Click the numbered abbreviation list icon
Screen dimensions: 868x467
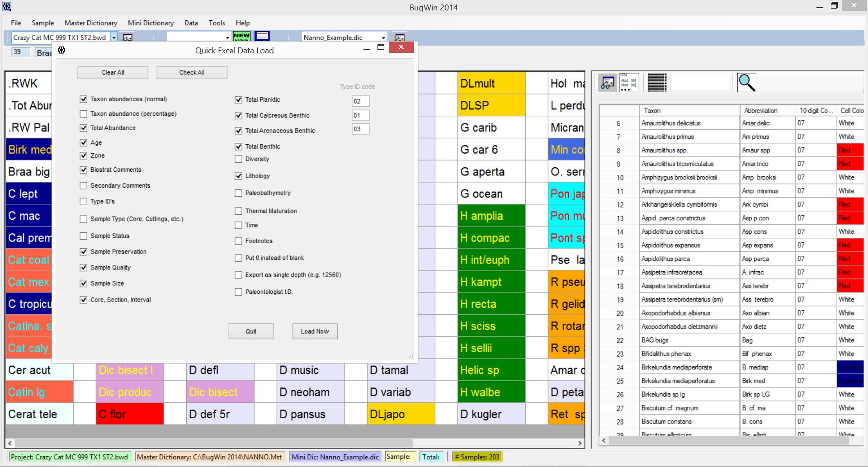628,83
